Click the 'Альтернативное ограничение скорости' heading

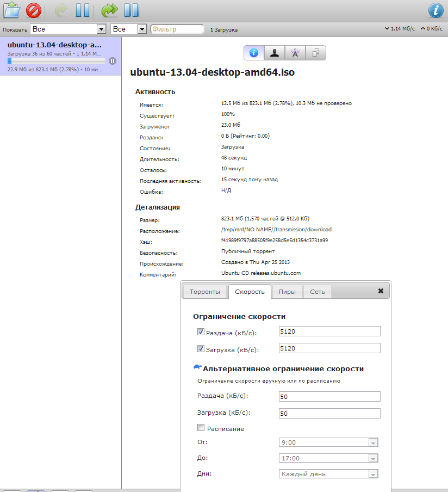(283, 369)
